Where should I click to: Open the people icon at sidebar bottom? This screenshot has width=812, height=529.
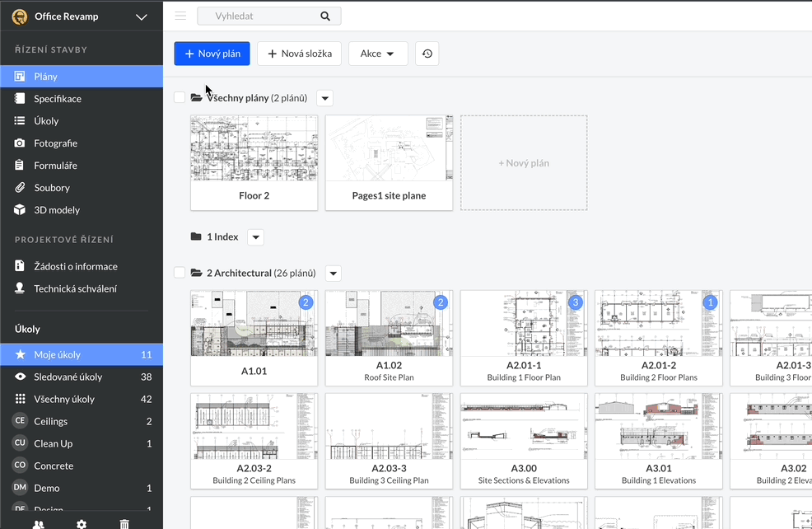(x=39, y=523)
